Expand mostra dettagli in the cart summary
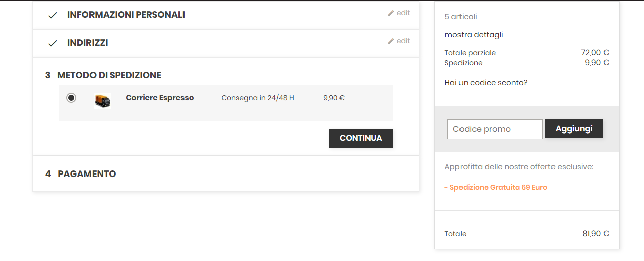 tap(474, 35)
